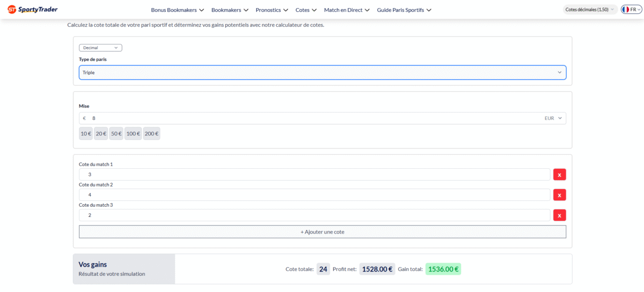Image resolution: width=644 pixels, height=292 pixels.
Task: Expand the Cotes navigation menu
Action: pyautogui.click(x=306, y=10)
